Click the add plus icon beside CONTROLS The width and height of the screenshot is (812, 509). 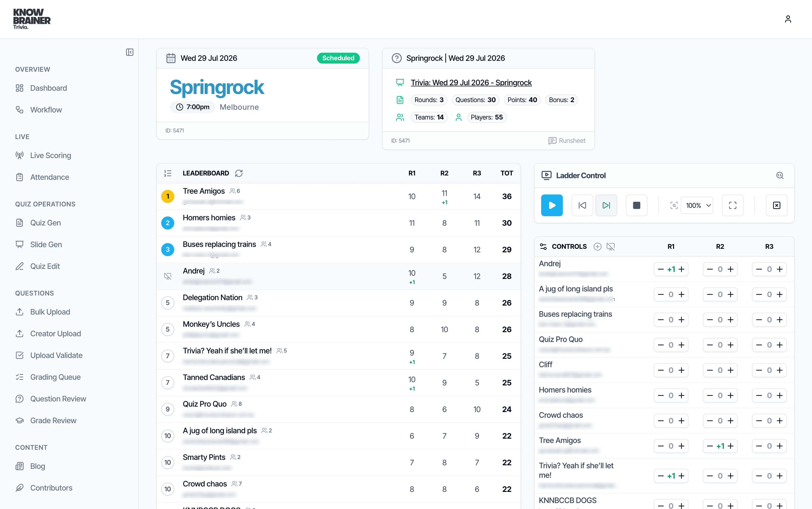click(597, 246)
